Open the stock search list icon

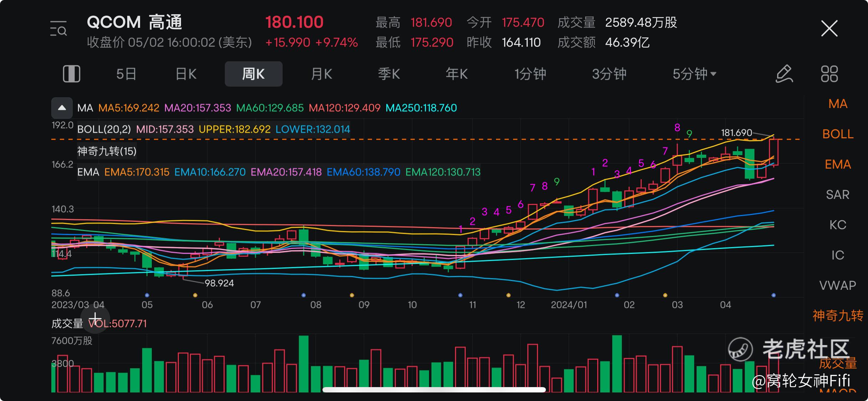58,29
